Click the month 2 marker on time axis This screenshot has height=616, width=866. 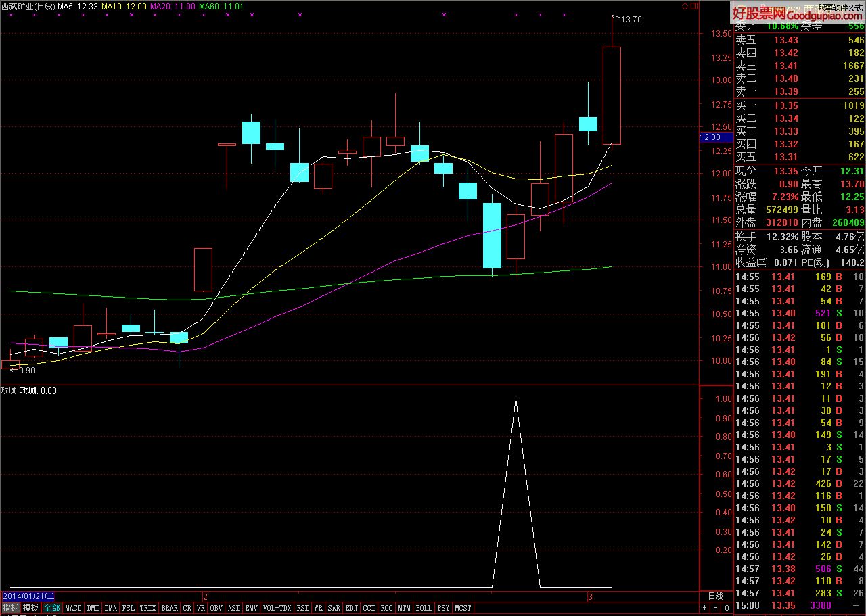[x=204, y=596]
